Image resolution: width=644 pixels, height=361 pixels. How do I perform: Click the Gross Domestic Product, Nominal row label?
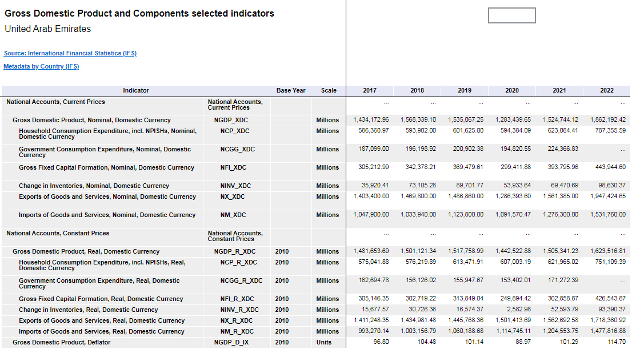[91, 120]
